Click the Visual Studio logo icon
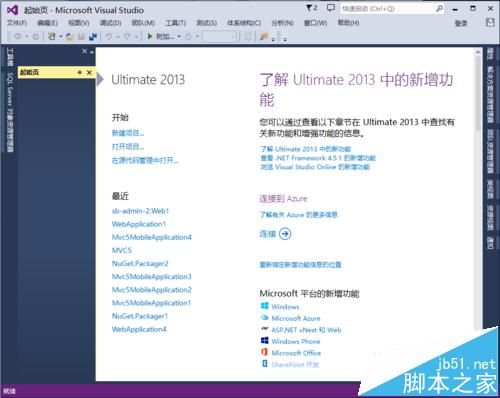Image resolution: width=500 pixels, height=398 pixels. click(12, 10)
